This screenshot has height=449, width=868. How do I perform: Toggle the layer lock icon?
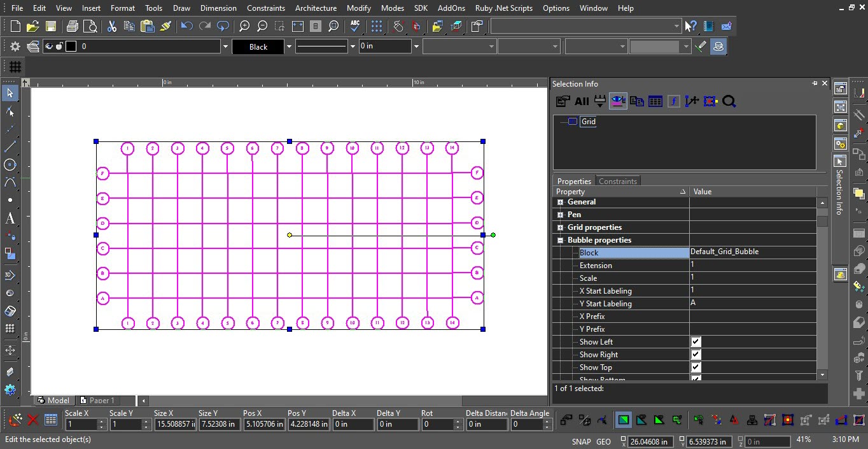click(x=59, y=46)
